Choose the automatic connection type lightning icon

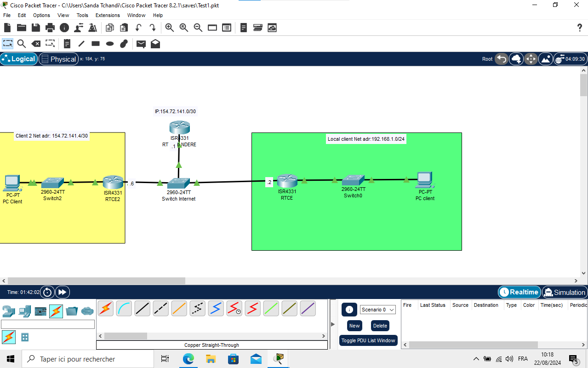pos(106,308)
